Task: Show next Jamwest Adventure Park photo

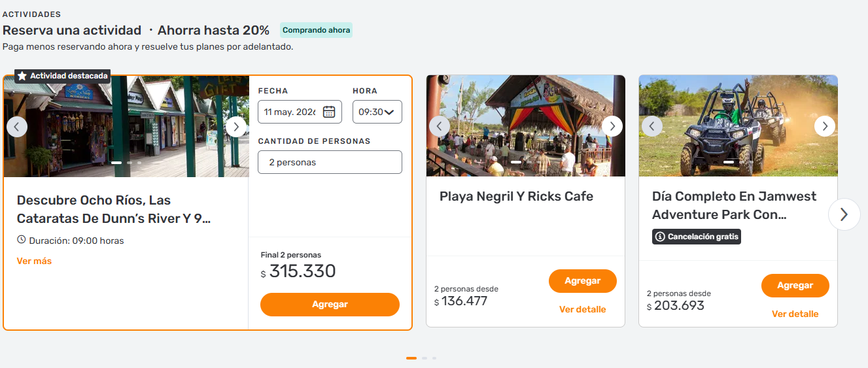Action: [824, 126]
